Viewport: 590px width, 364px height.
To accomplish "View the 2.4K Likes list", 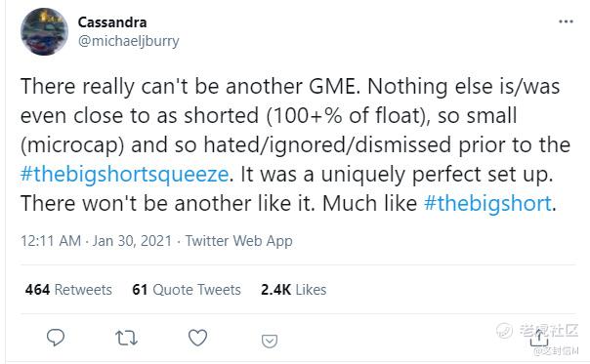I will (293, 290).
